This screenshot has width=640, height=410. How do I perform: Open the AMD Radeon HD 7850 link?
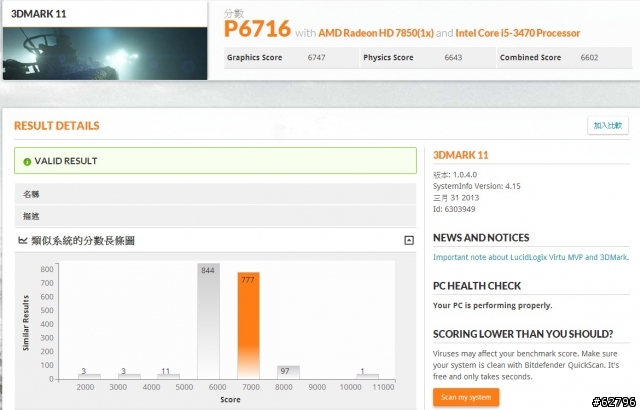point(376,33)
